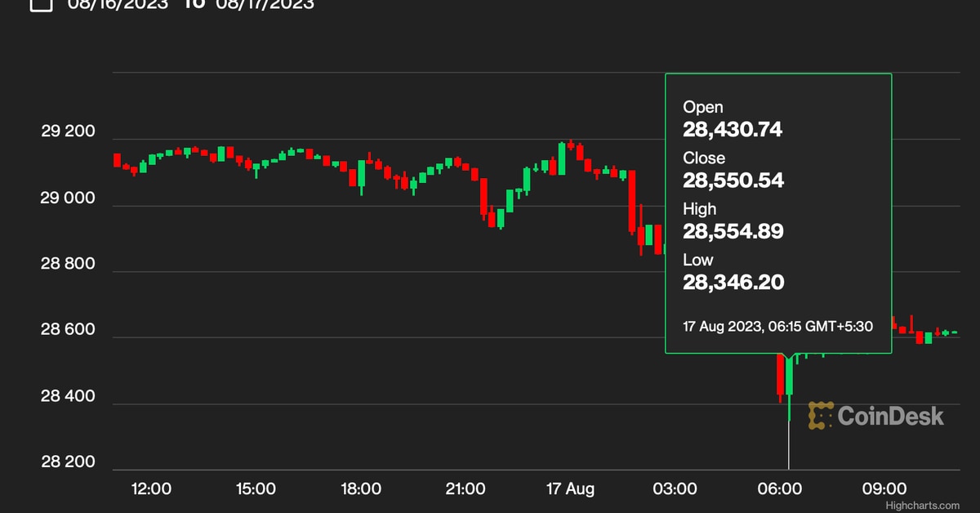This screenshot has height=513, width=980.
Task: Click the 21:00 x-axis time label
Action: (465, 488)
